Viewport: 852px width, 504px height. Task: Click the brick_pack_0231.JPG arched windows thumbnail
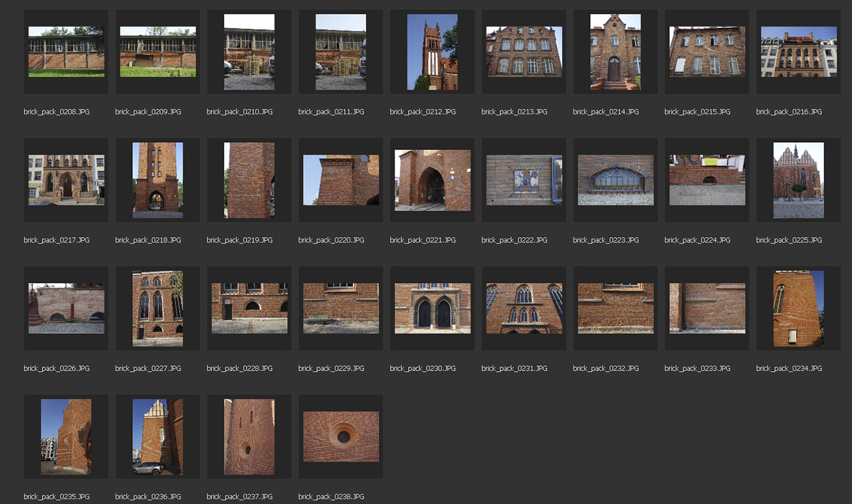click(x=524, y=308)
